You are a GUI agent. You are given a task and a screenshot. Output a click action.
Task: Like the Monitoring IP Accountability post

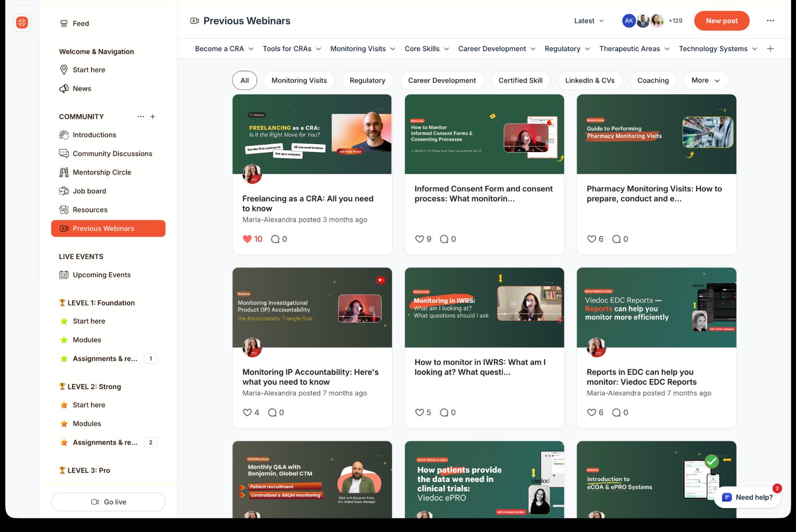click(251, 412)
